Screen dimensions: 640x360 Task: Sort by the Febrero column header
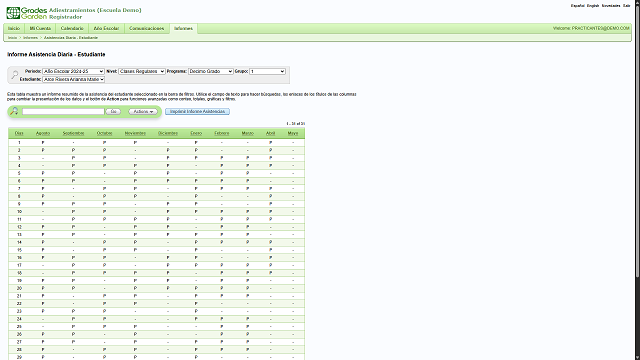(222, 133)
